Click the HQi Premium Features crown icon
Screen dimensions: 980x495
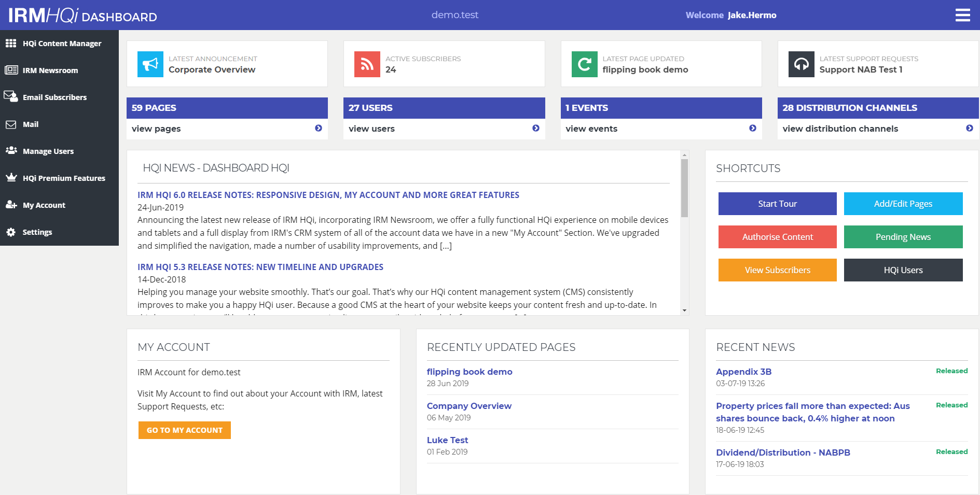[x=11, y=178]
